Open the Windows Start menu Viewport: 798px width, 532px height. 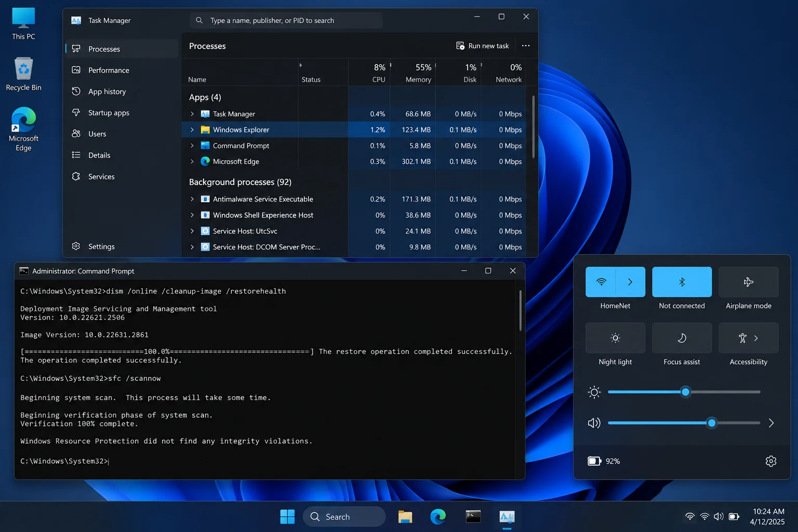click(x=287, y=516)
